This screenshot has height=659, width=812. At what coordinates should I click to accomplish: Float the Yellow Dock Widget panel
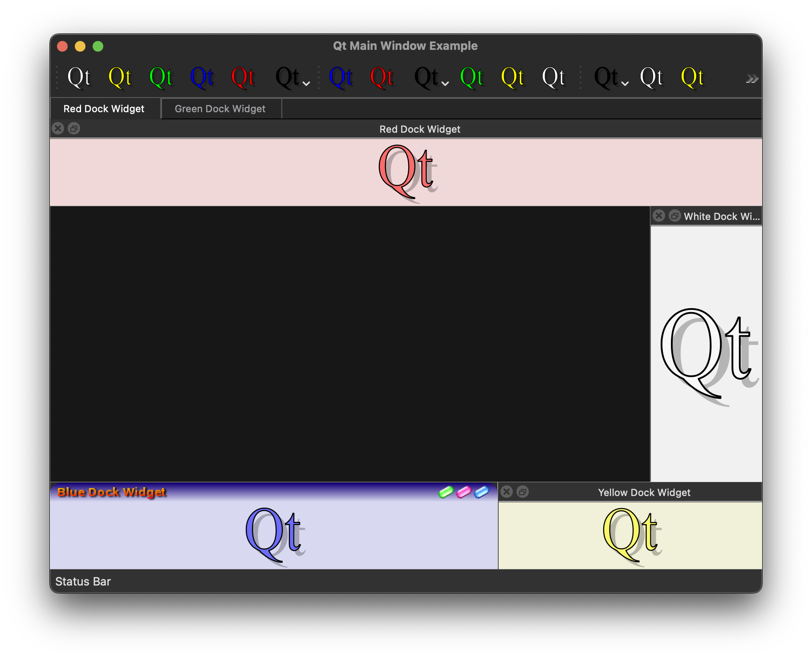pyautogui.click(x=523, y=492)
